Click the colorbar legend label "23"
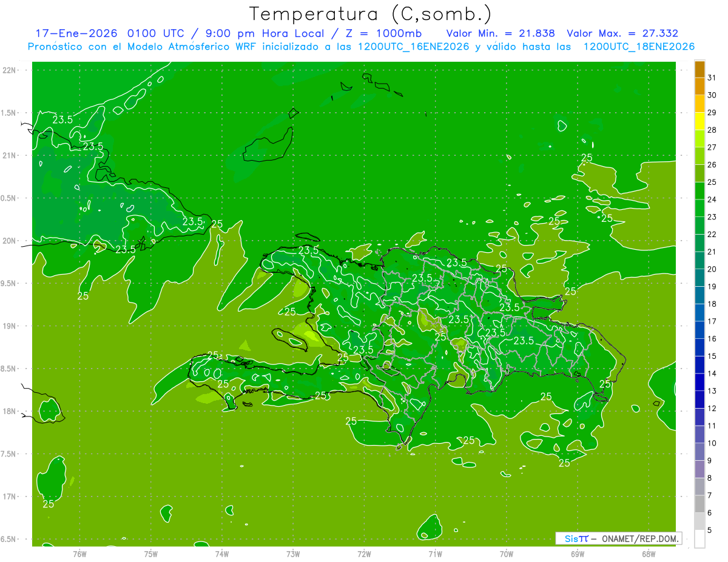 [712, 217]
